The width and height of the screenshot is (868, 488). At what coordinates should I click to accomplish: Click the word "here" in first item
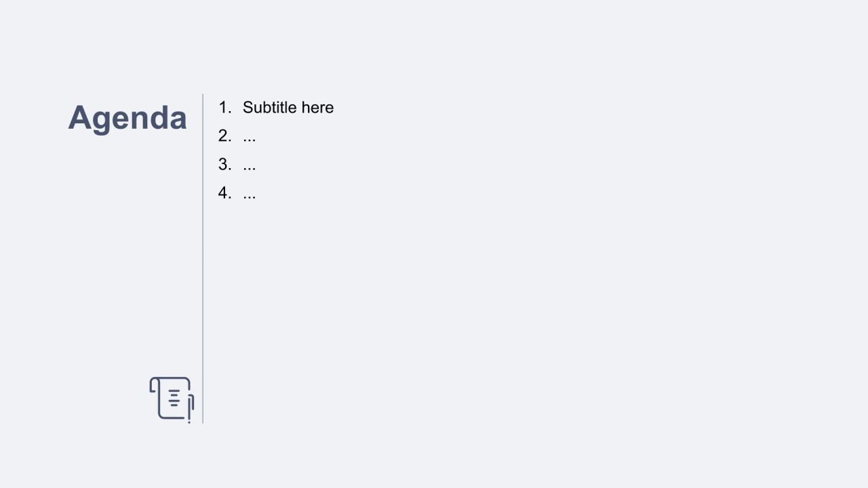(x=317, y=108)
